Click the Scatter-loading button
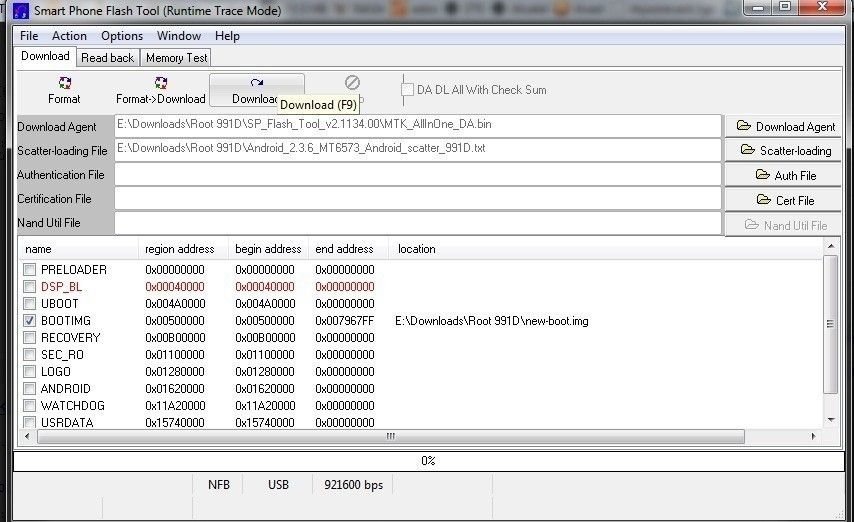 [x=783, y=150]
